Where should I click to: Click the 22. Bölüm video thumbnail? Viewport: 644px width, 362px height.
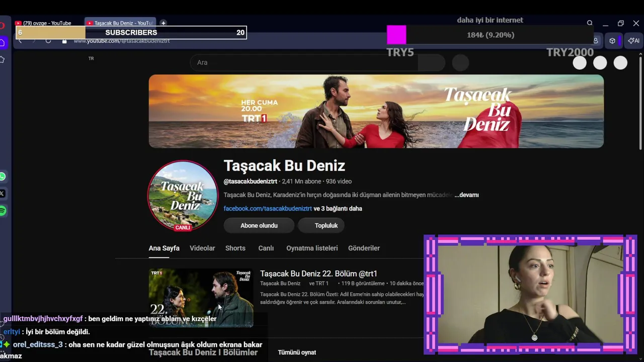pyautogui.click(x=201, y=298)
